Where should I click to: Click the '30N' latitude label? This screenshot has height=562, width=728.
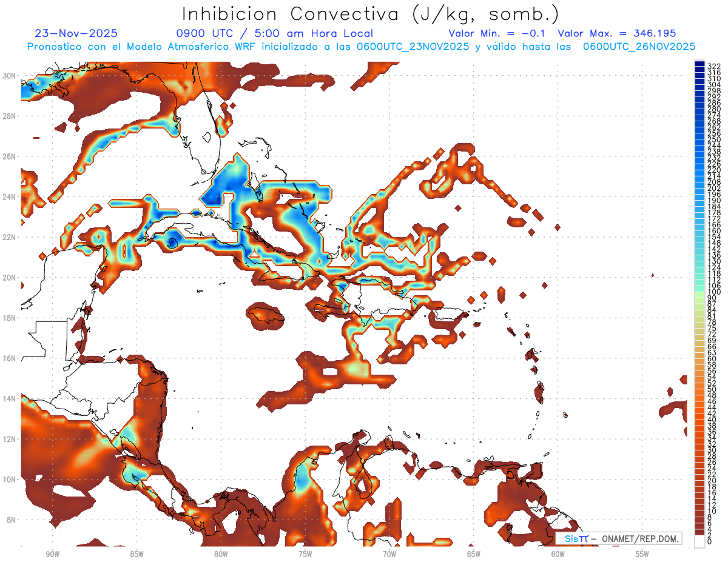coord(10,76)
